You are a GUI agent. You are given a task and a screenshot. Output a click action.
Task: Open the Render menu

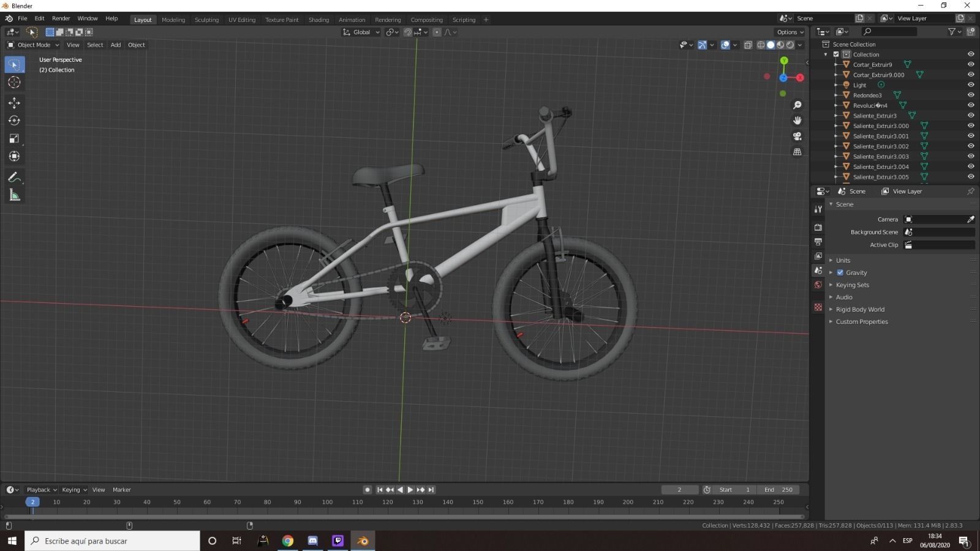pyautogui.click(x=61, y=18)
